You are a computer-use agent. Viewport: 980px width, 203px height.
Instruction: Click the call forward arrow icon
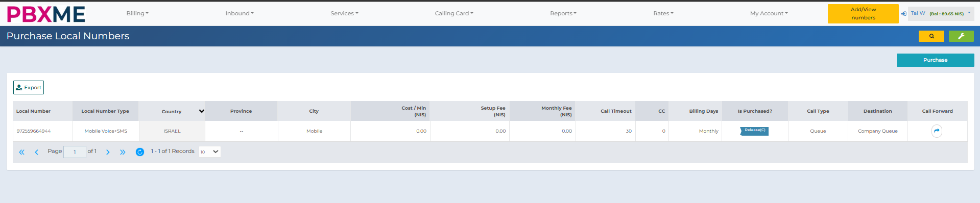point(937,131)
